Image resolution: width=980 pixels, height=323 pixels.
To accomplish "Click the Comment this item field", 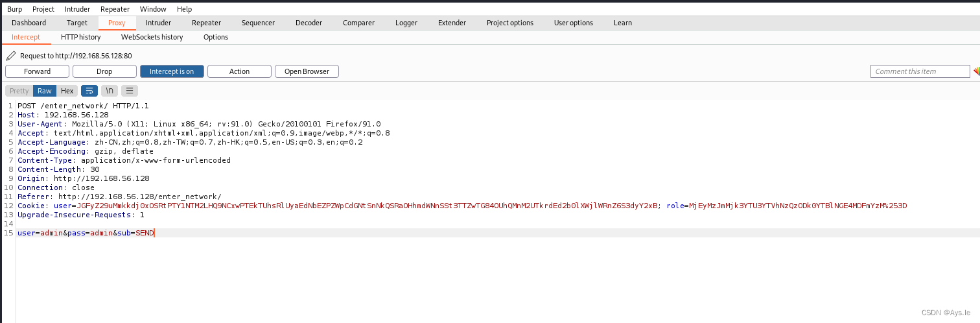I will tap(920, 71).
